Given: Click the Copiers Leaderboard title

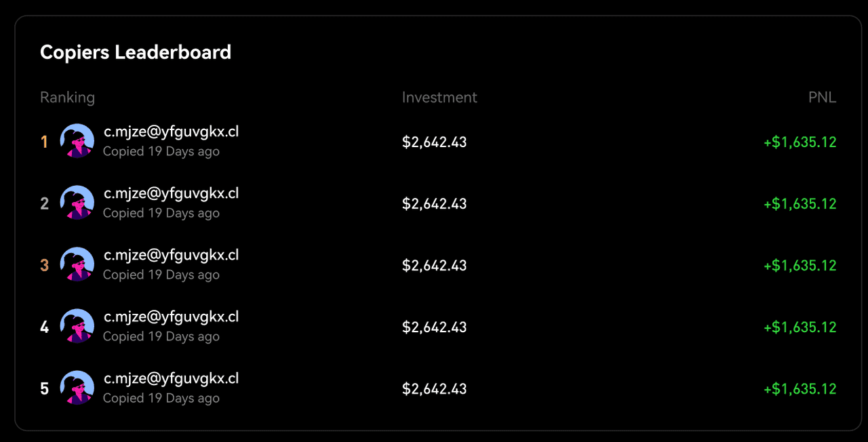Looking at the screenshot, I should coord(136,52).
